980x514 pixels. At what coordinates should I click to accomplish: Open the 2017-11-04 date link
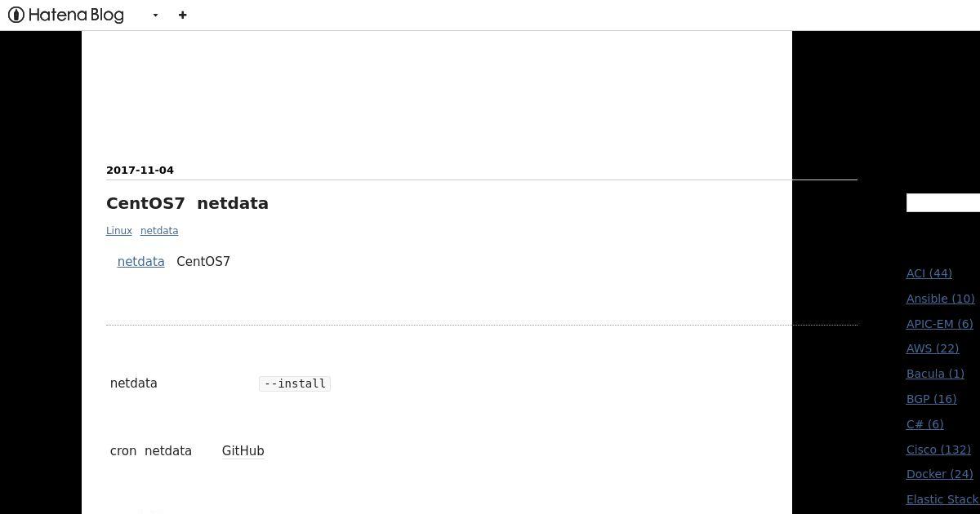click(x=140, y=170)
